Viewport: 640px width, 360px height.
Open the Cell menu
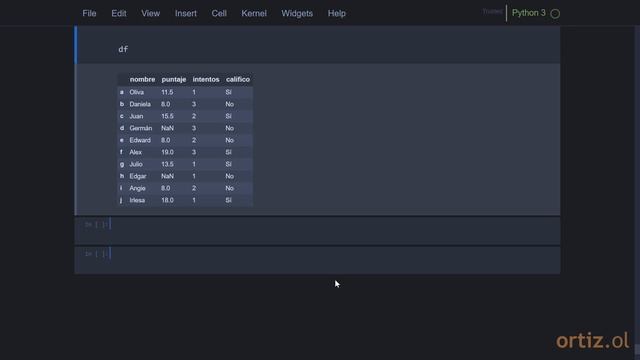(x=219, y=13)
